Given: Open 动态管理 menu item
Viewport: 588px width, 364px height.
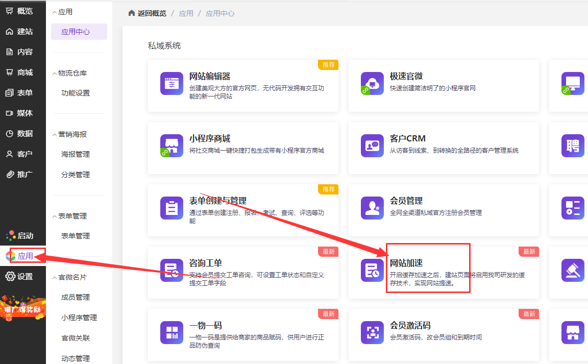Looking at the screenshot, I should coord(76,358).
